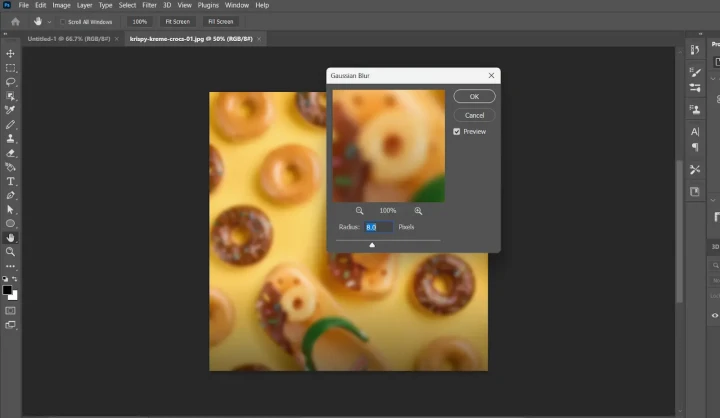Viewport: 720px width, 418px height.
Task: Zoom out the Gaussian Blur preview
Action: click(360, 211)
